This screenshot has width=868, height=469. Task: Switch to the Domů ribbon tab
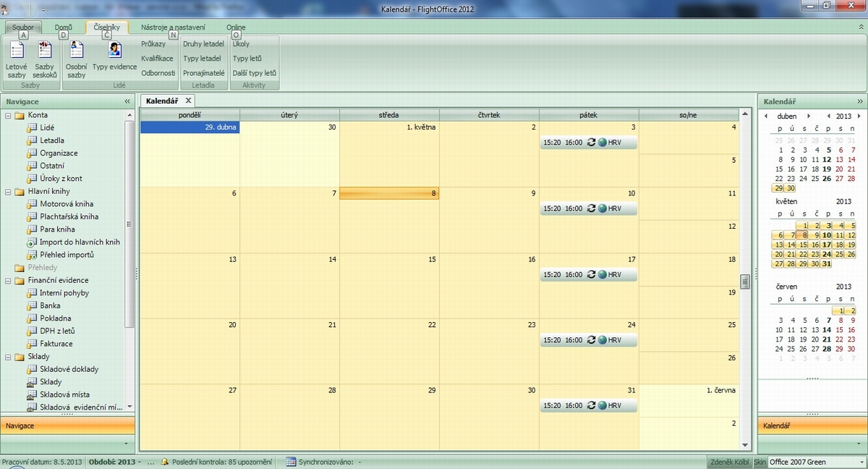point(63,28)
